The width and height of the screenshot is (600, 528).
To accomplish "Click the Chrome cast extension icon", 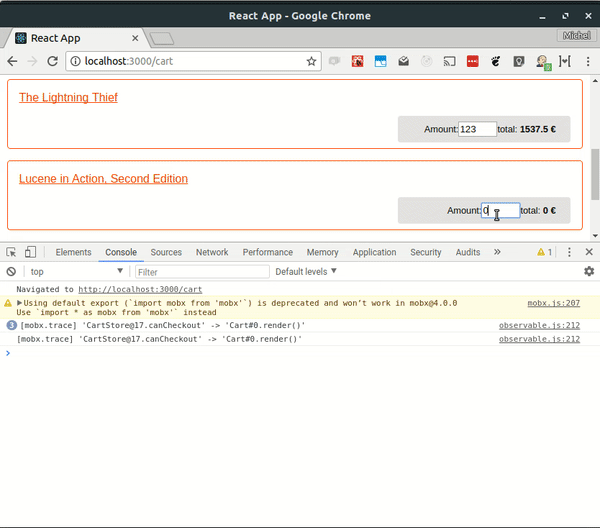I will [450, 61].
